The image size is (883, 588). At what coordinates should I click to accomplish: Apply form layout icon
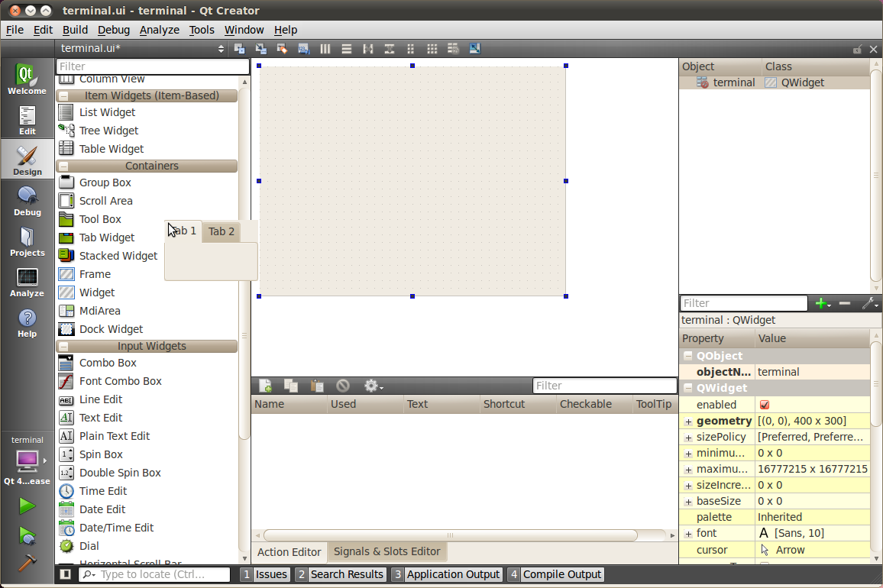pyautogui.click(x=410, y=49)
